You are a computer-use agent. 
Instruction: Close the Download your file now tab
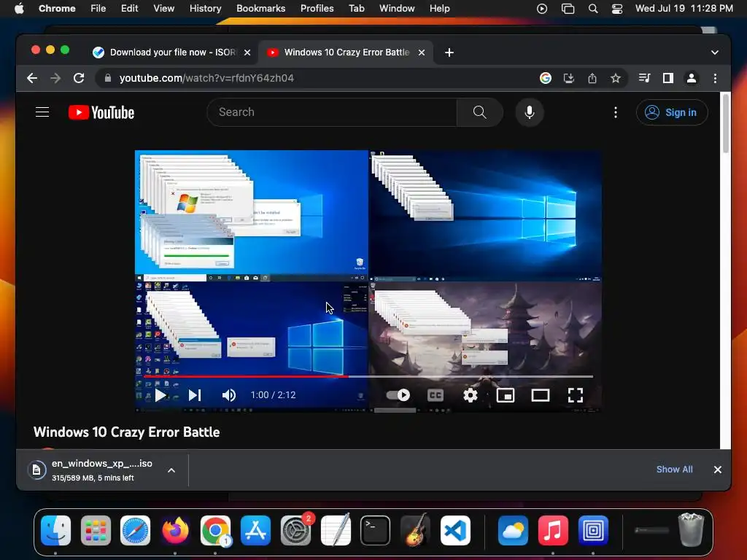tap(247, 52)
